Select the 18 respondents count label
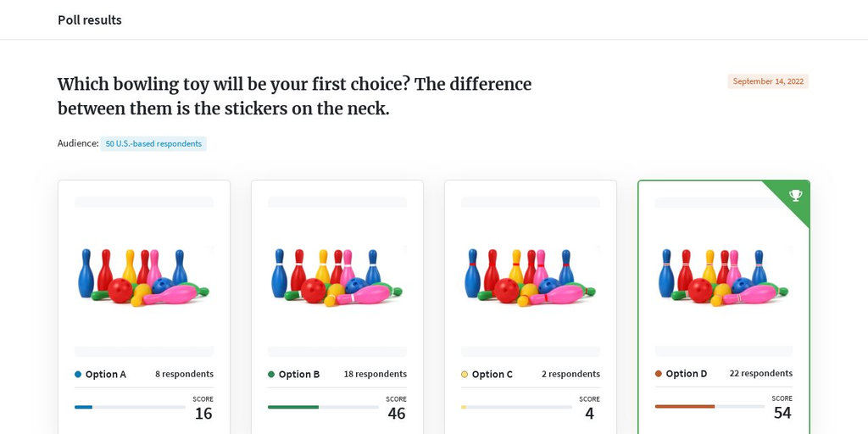The width and height of the screenshot is (868, 434). point(376,374)
